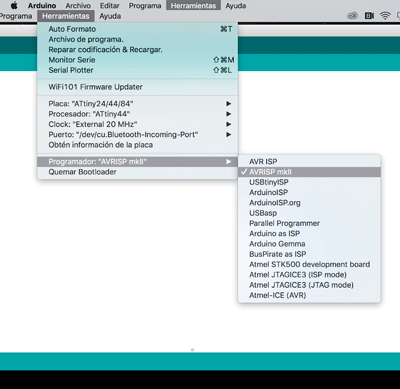Select USBtinyISP programmer
Viewport: 400px width, 389px height.
click(309, 182)
